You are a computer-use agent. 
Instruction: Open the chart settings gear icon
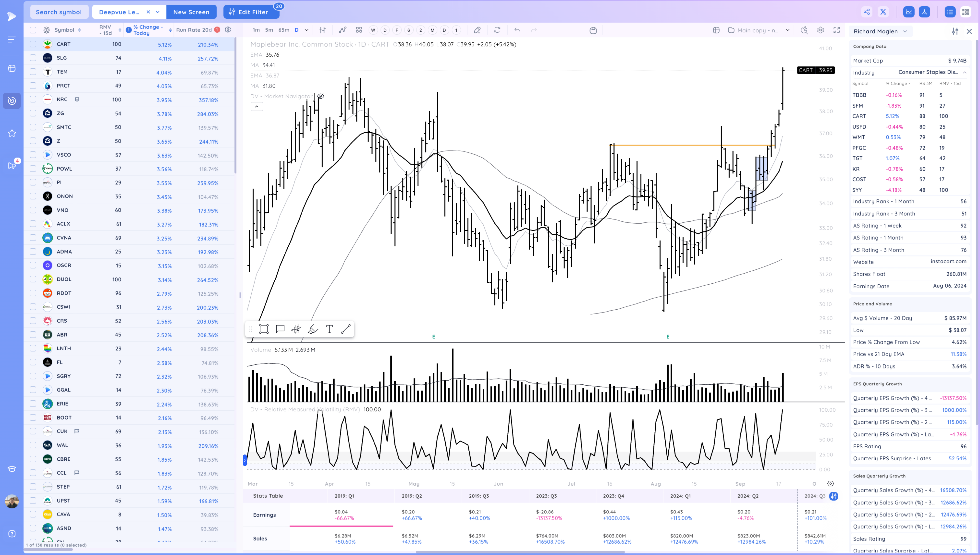coord(821,30)
